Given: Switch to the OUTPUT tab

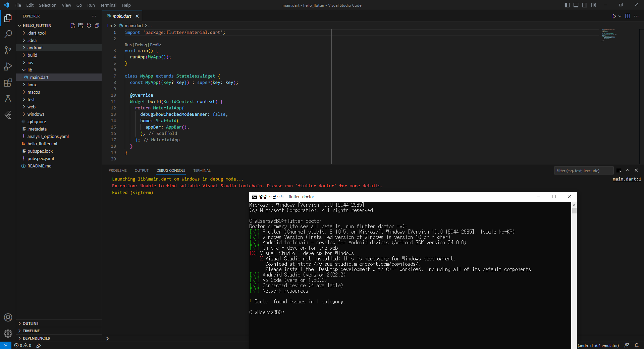Looking at the screenshot, I should (142, 170).
